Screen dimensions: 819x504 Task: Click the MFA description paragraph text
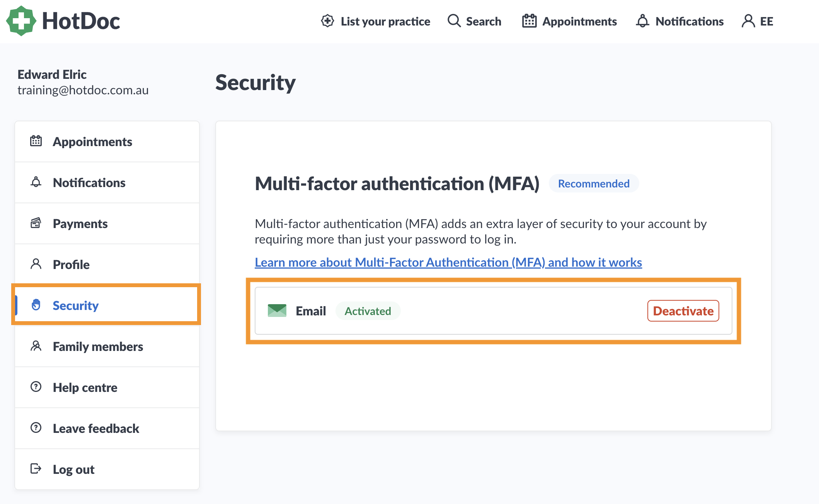point(481,232)
